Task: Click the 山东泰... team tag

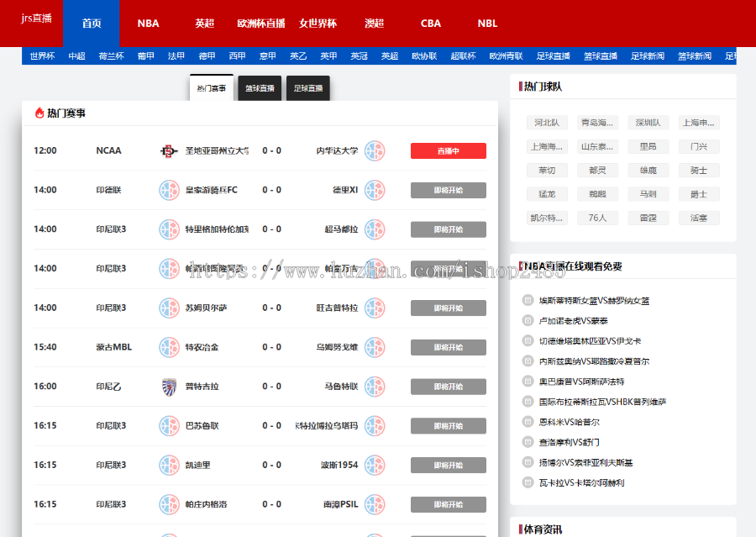Action: tap(597, 147)
